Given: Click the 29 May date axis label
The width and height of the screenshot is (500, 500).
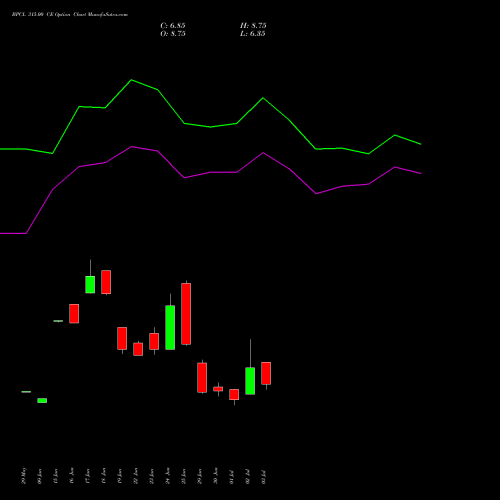Looking at the screenshot, I should click(x=24, y=476).
